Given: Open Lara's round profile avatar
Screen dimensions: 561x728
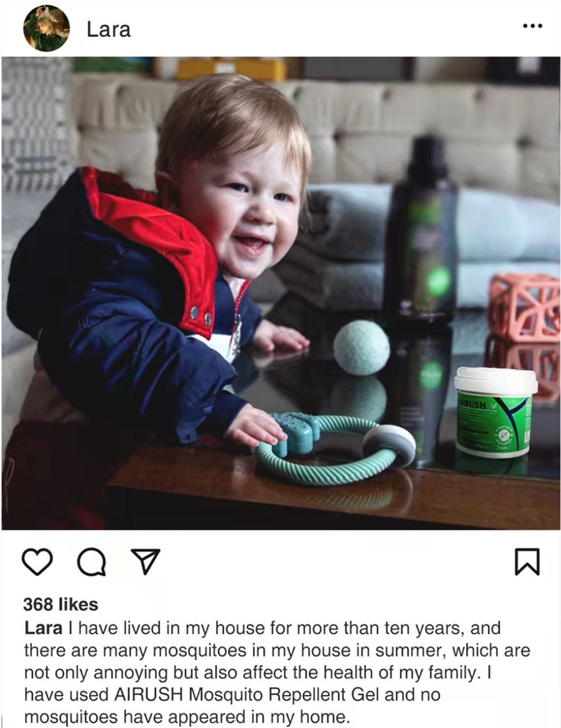Looking at the screenshot, I should pos(46,28).
